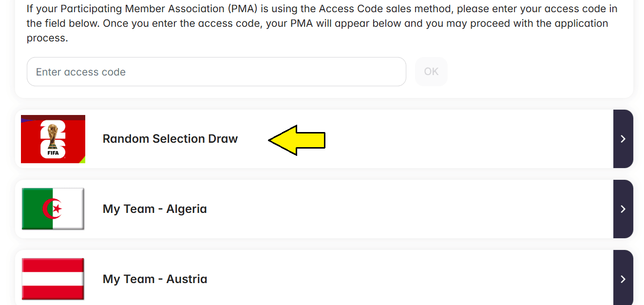Image resolution: width=644 pixels, height=305 pixels.
Task: Click the Austria flag icon
Action: [x=53, y=279]
